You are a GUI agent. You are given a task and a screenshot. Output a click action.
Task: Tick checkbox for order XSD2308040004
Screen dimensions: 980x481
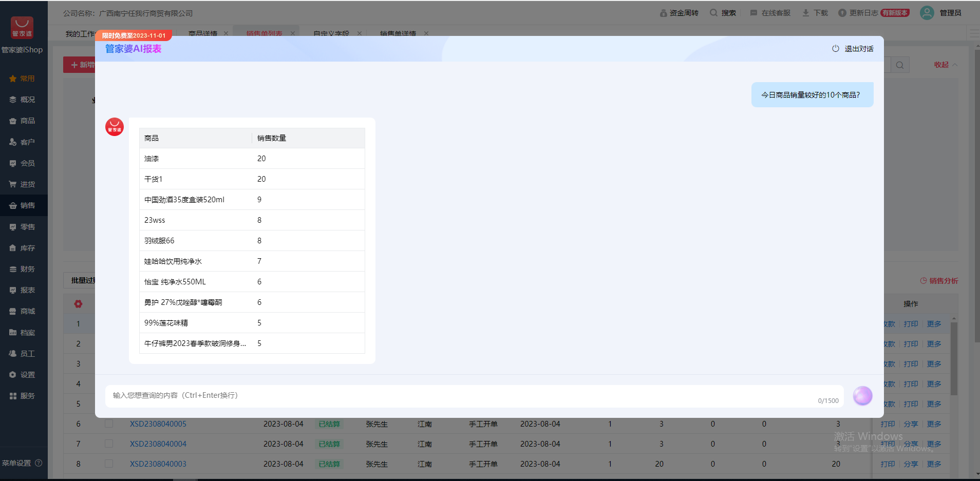pyautogui.click(x=109, y=444)
